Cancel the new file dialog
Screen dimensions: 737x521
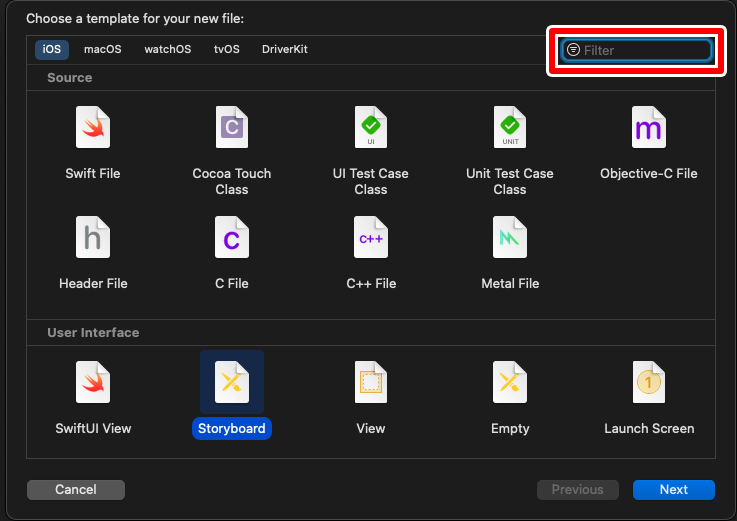(76, 489)
